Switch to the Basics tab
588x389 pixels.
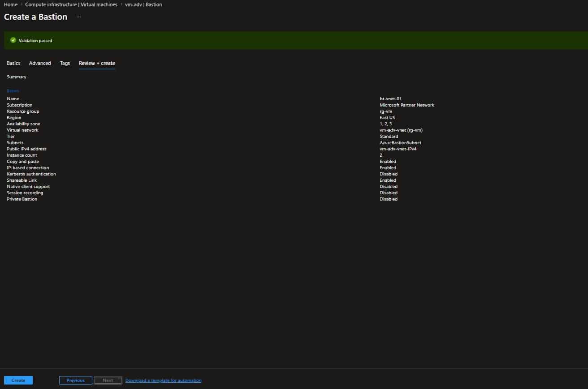point(13,63)
